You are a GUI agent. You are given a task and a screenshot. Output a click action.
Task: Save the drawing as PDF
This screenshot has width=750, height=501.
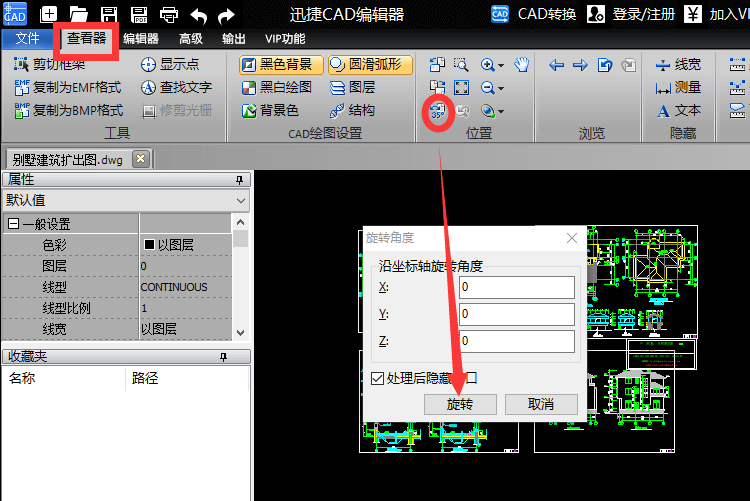coord(139,14)
